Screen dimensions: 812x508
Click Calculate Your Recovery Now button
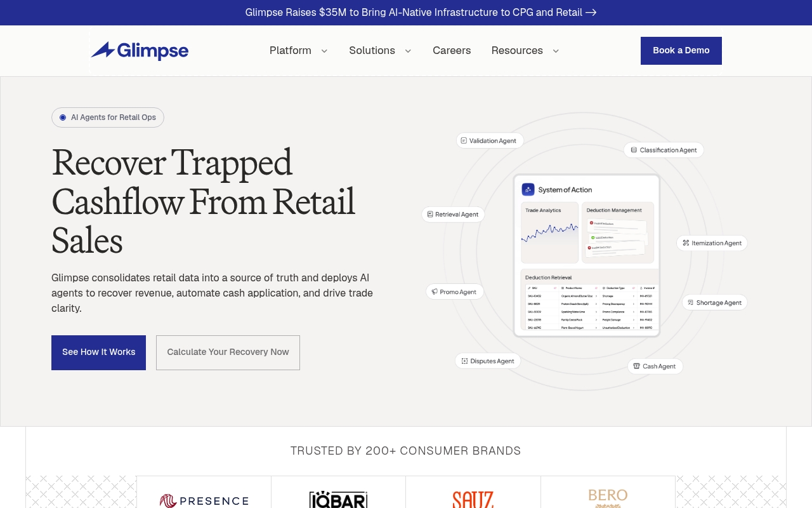point(228,352)
